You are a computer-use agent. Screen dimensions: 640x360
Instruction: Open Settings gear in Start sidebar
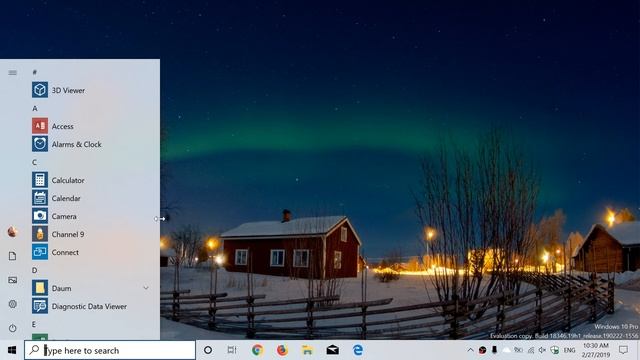12,304
